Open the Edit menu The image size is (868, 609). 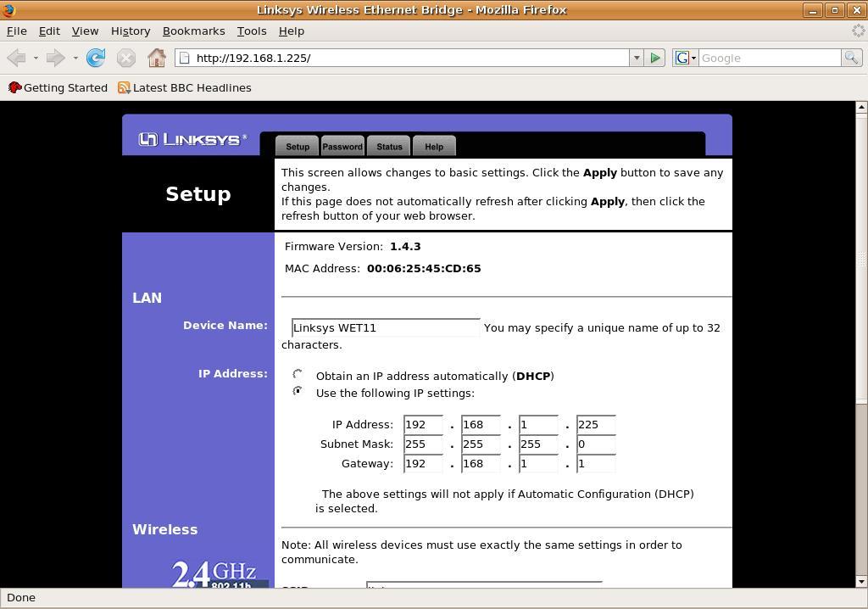pos(49,31)
